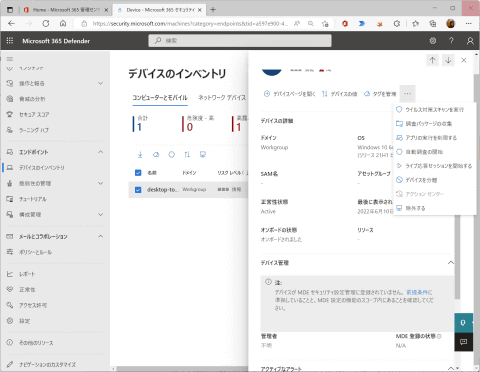480x372 pixels.
Task: Click info icon beside MDE 登録の状態
Action: click(x=439, y=336)
